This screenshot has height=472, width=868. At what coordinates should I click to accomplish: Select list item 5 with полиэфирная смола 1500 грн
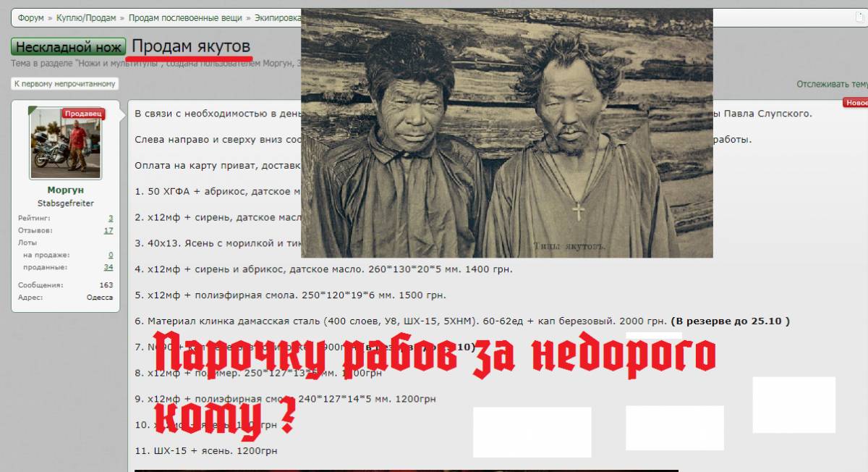click(x=290, y=295)
